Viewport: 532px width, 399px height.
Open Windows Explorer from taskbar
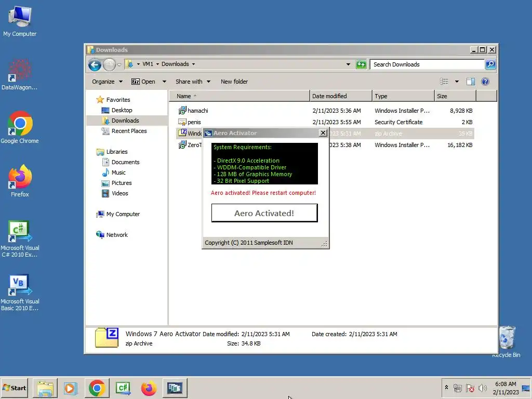[45, 388]
